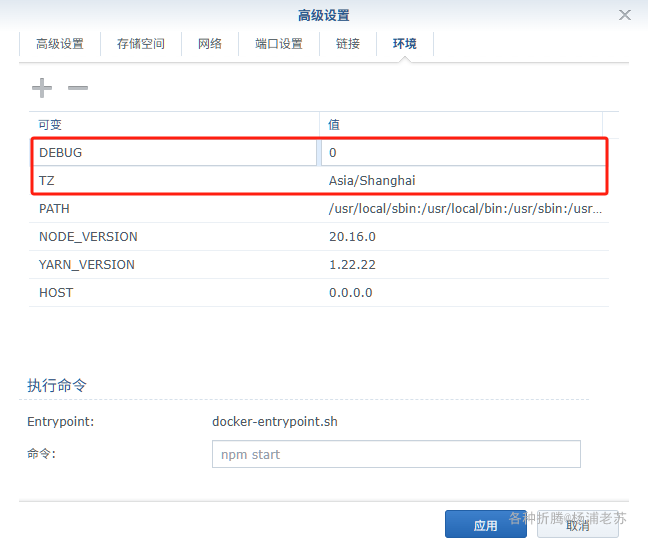Click the 取消 button
The height and width of the screenshot is (545, 648).
[578, 524]
